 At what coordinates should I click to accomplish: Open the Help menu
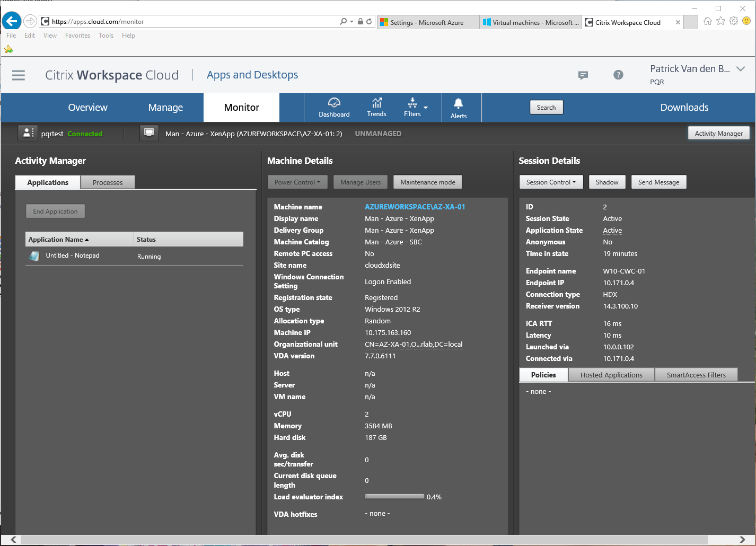(x=128, y=36)
